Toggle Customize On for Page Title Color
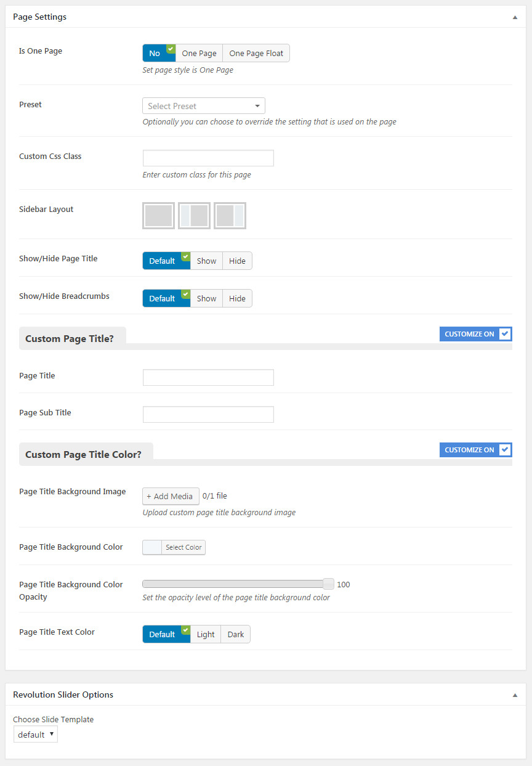The width and height of the screenshot is (532, 766). 475,450
